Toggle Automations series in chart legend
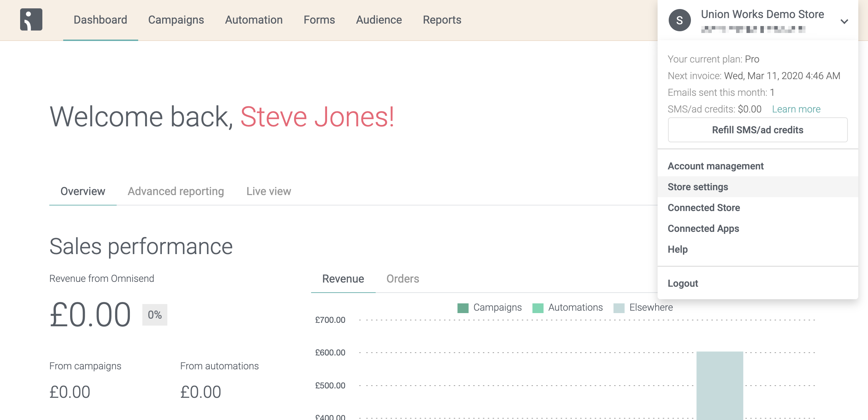Image resolution: width=868 pixels, height=420 pixels. coord(568,308)
